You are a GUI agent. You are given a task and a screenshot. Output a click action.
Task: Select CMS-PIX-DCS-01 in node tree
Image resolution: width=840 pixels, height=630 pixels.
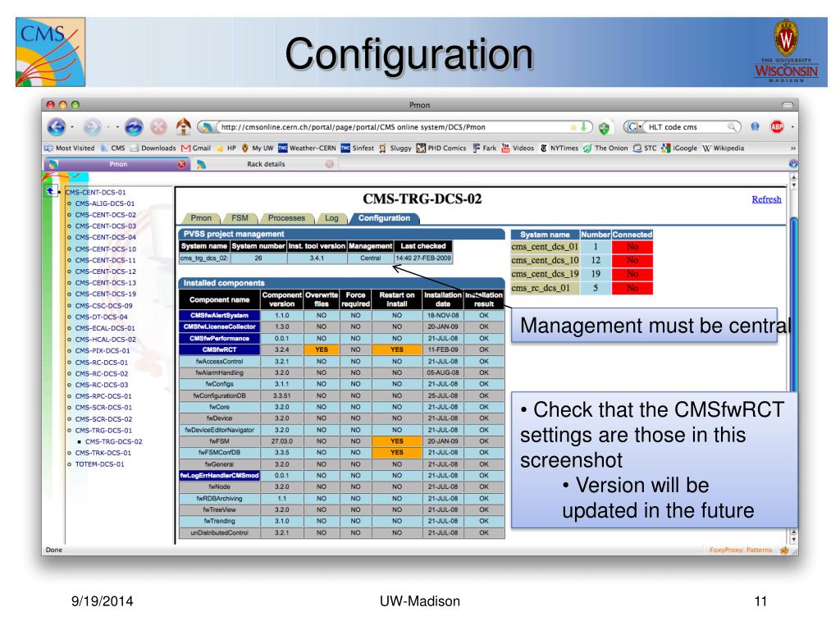pos(103,351)
